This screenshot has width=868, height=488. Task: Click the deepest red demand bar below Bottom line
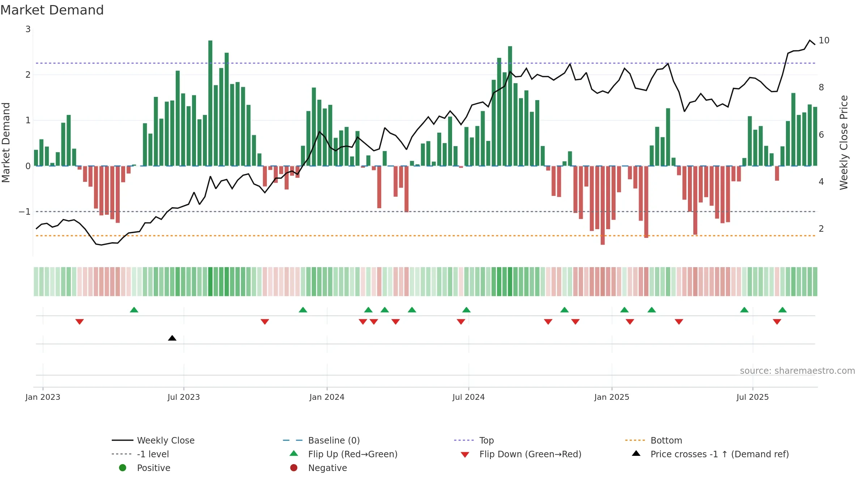[x=603, y=205]
